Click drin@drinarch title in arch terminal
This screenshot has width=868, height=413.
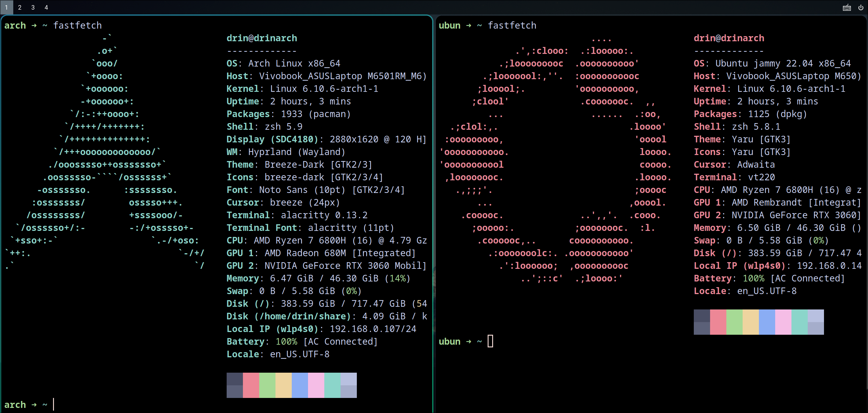point(262,38)
